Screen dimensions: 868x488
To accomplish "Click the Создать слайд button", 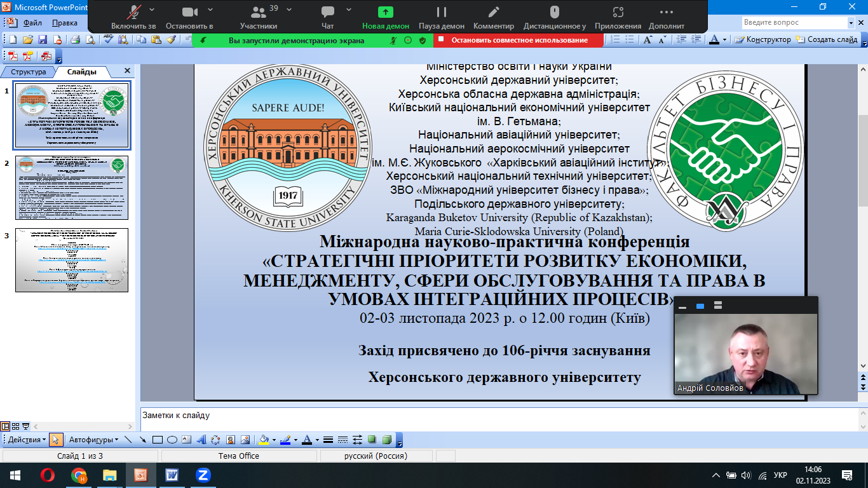I will pyautogui.click(x=826, y=39).
